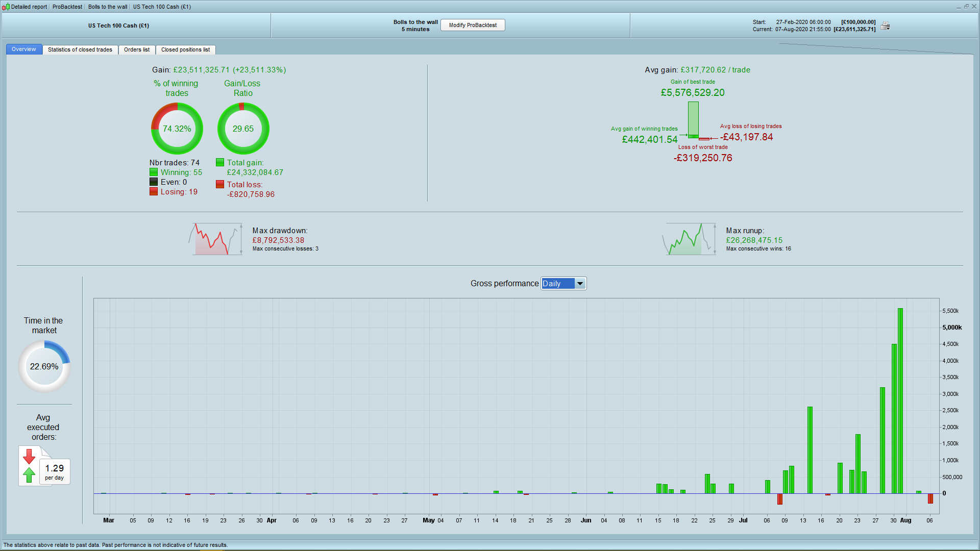Click the Time in the market donut
The height and width of the screenshot is (551, 980).
coord(44,366)
